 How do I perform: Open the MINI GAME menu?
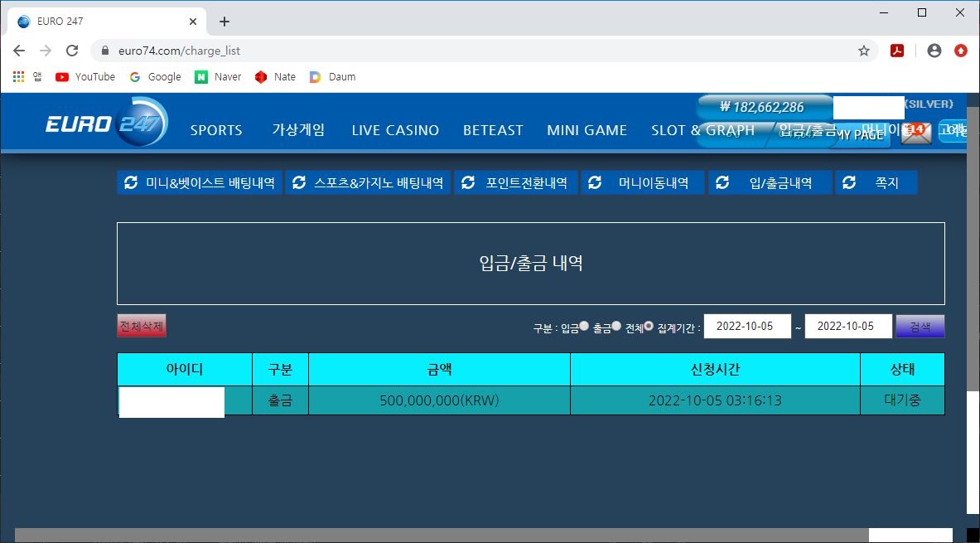(587, 130)
